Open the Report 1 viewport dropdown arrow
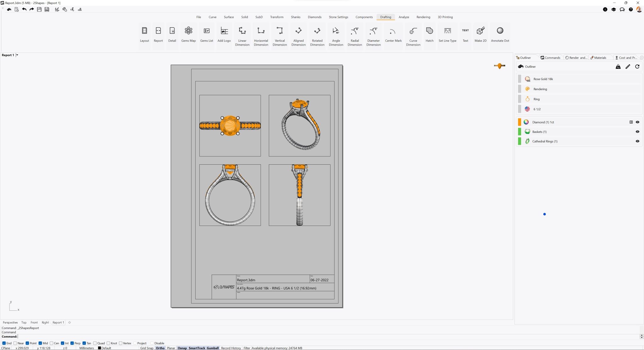 (17, 55)
